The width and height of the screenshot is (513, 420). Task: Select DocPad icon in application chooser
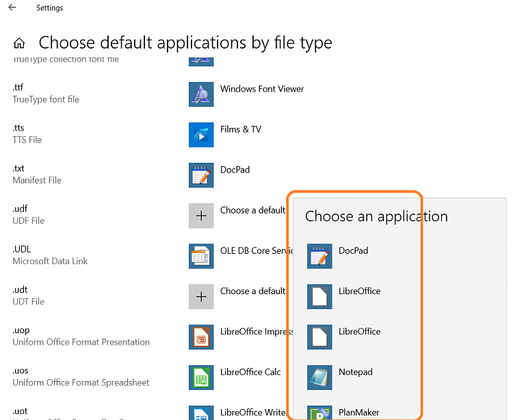tap(319, 256)
